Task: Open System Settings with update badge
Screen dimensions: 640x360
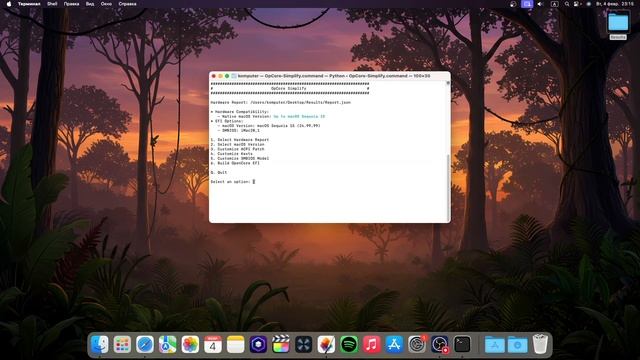Action: [x=417, y=344]
